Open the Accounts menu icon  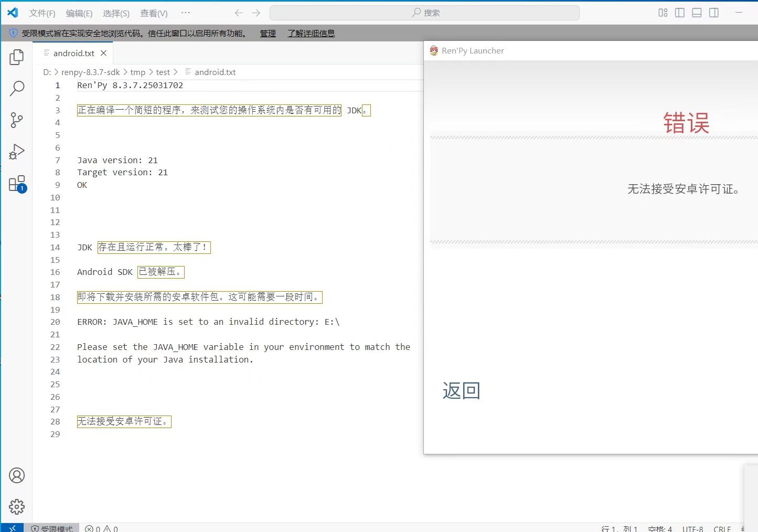(x=17, y=475)
